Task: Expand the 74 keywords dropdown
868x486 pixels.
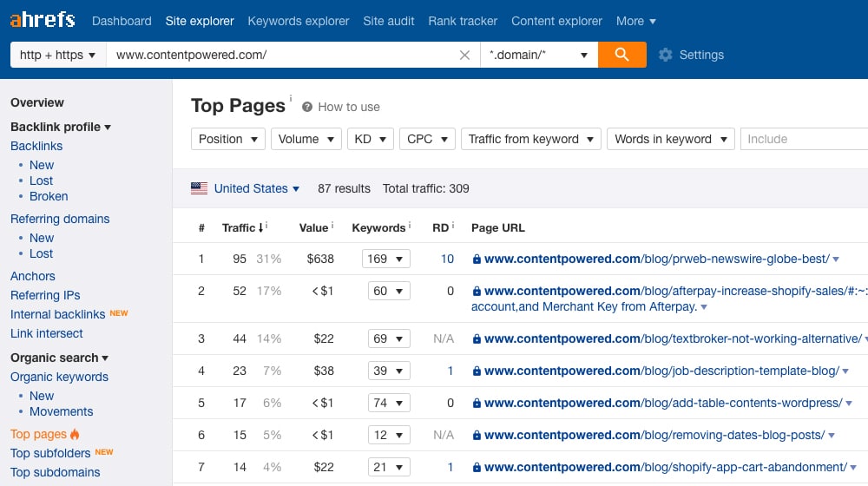Action: [x=389, y=403]
